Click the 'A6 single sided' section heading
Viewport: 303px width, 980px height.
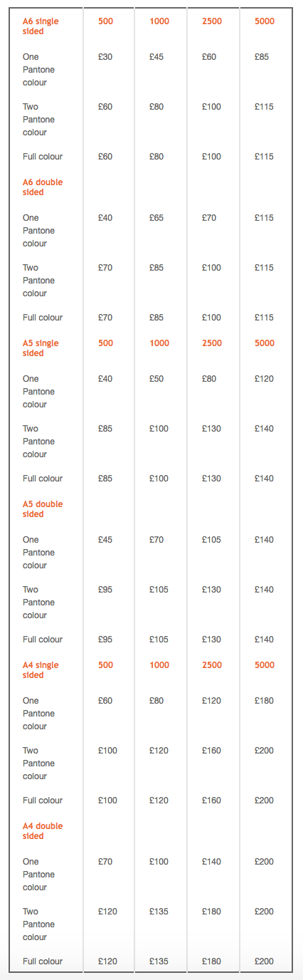tap(41, 26)
